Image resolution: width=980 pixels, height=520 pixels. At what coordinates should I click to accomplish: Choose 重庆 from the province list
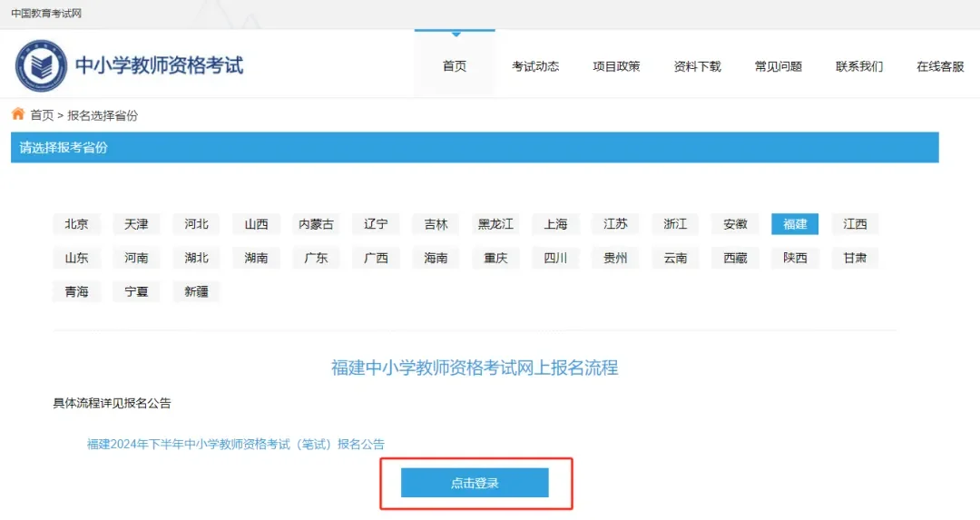(495, 258)
